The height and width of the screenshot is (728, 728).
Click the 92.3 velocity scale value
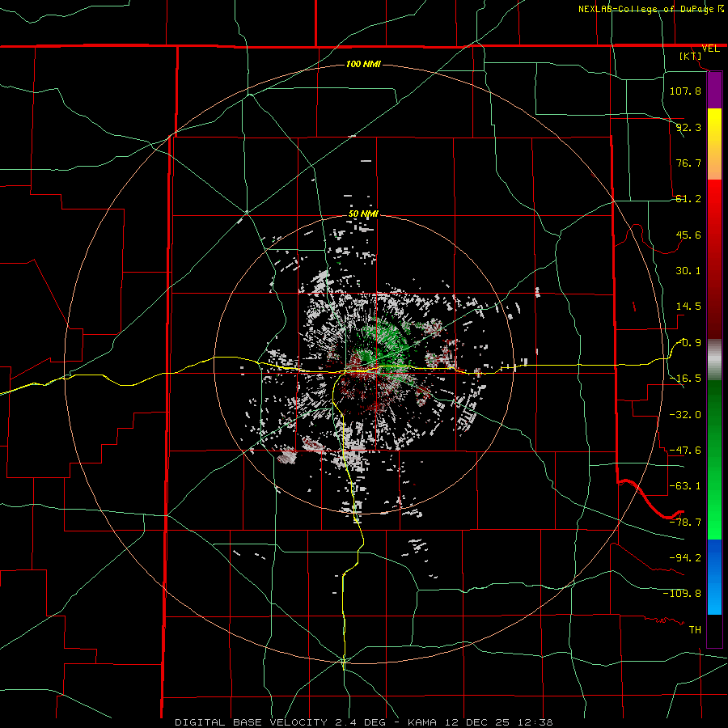click(688, 127)
